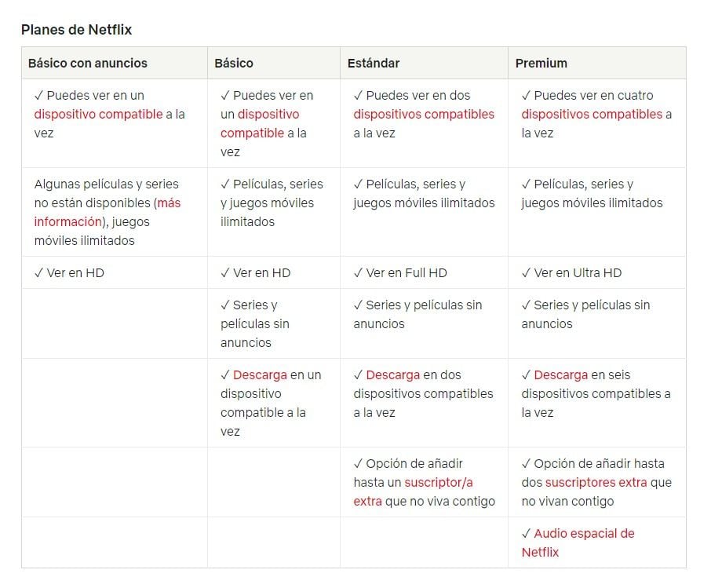Select the 'Premium' column header
The width and height of the screenshot is (722, 588).
point(541,63)
